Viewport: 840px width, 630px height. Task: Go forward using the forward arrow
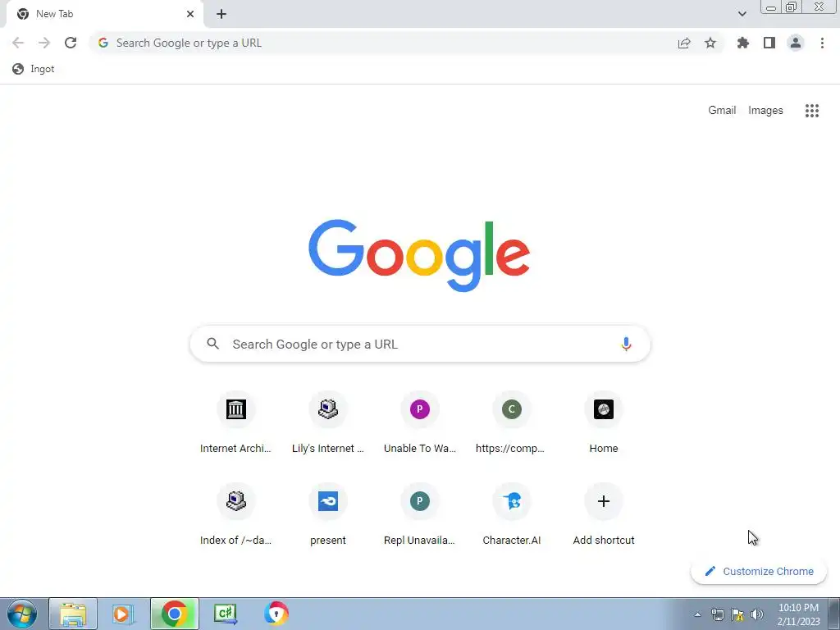point(44,43)
